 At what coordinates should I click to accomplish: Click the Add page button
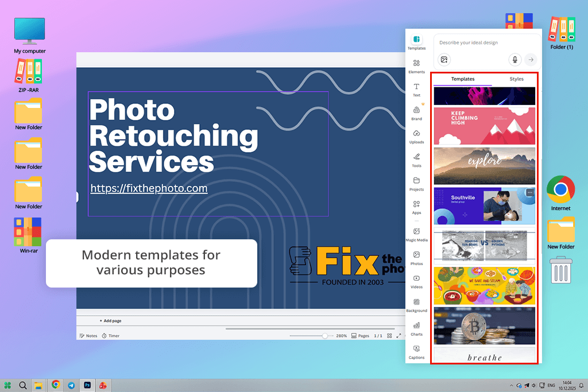click(111, 321)
